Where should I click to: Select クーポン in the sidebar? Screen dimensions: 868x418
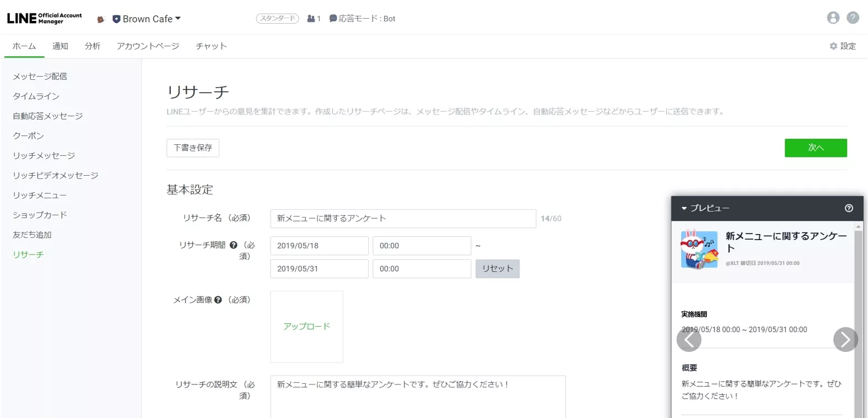coord(28,136)
